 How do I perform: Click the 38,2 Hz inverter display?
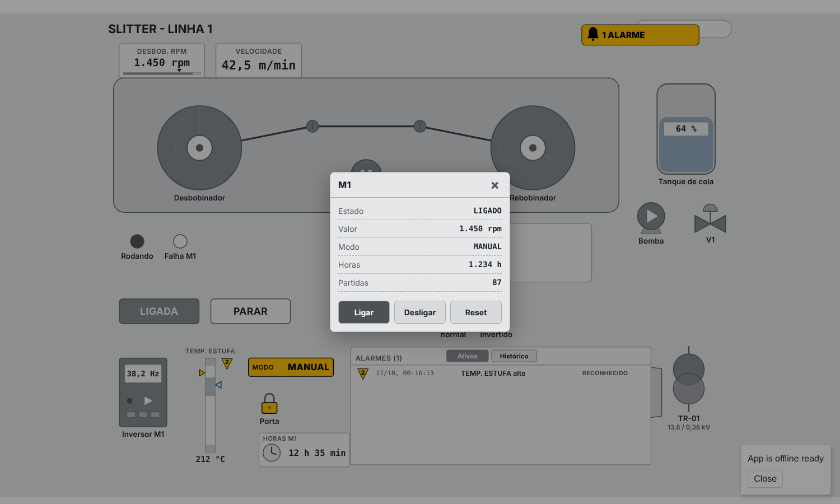tap(143, 374)
